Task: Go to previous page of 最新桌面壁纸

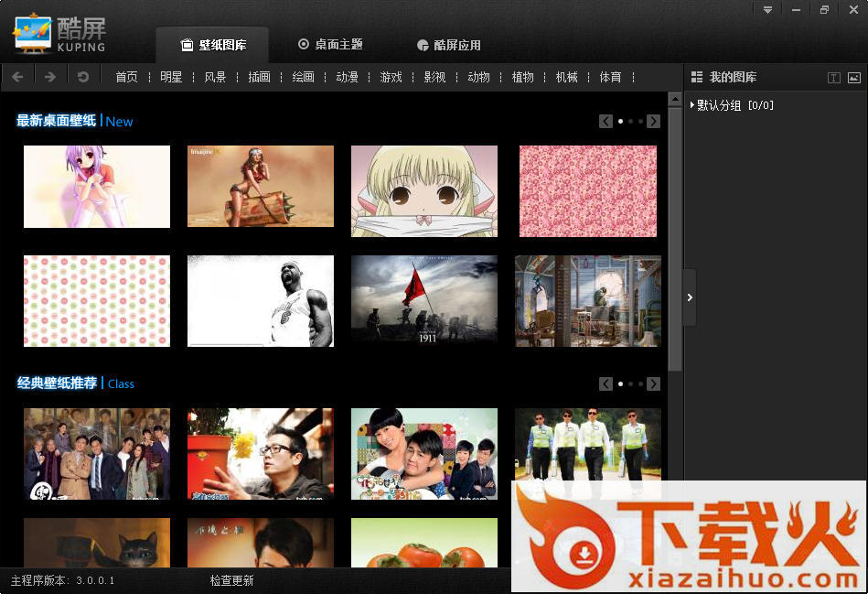Action: pyautogui.click(x=605, y=121)
